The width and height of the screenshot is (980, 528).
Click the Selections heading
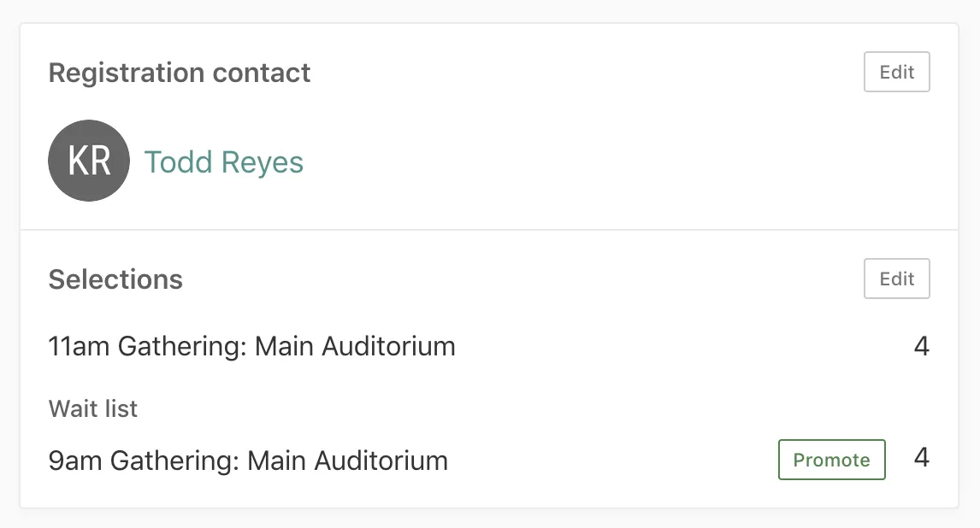point(115,279)
